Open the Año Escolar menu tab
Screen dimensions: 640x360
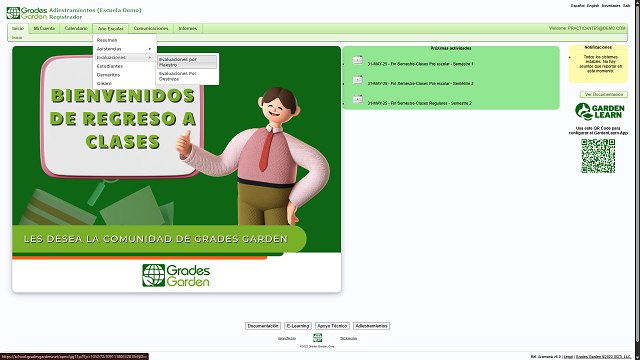(x=110, y=29)
